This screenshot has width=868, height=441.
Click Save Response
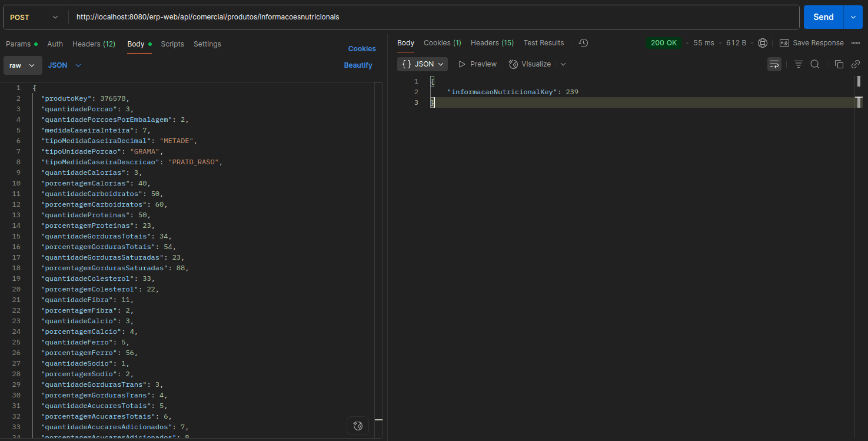[x=812, y=43]
